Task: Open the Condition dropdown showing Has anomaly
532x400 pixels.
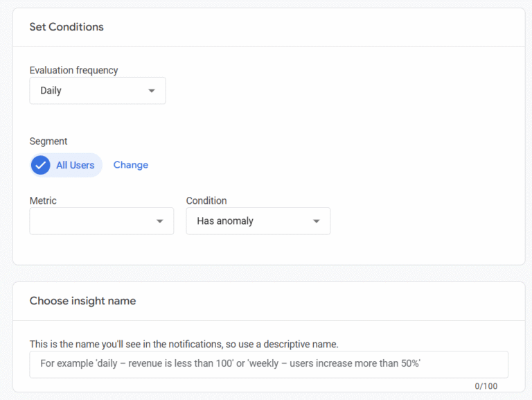Action: pos(258,221)
